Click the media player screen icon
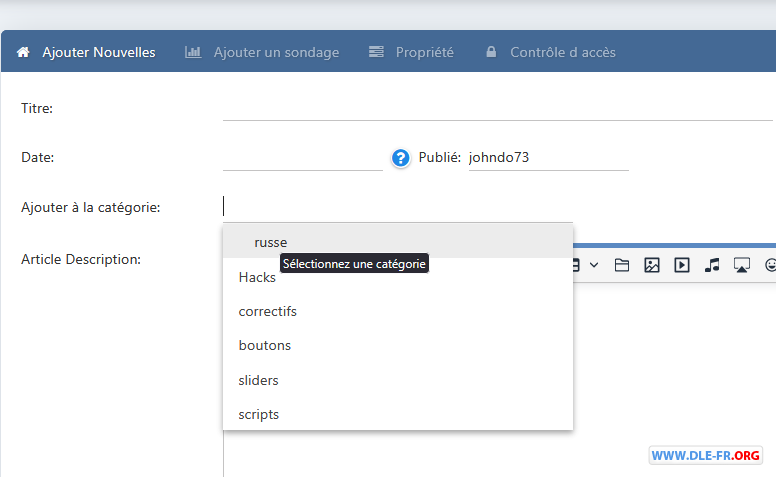The width and height of the screenshot is (776, 477). (x=741, y=265)
